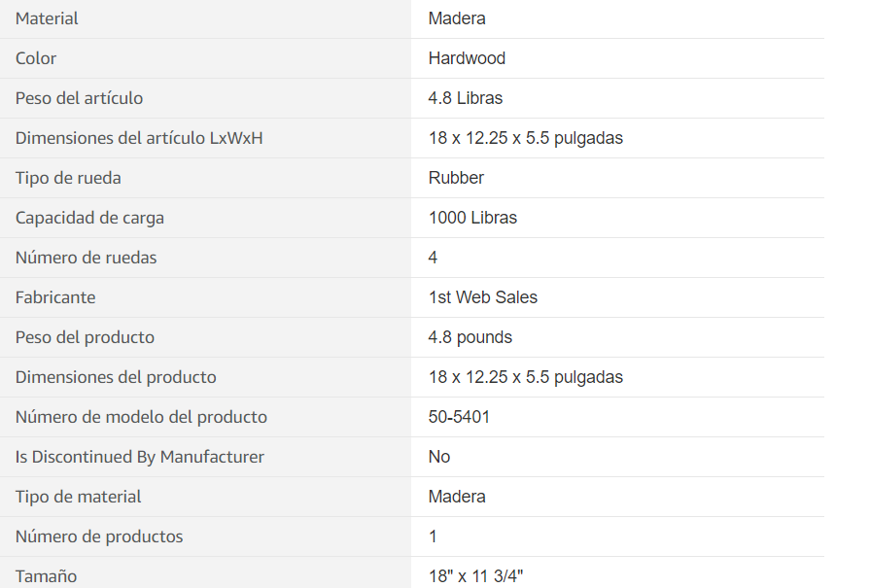Click the "Material" row label
The image size is (870, 588).
point(47,18)
